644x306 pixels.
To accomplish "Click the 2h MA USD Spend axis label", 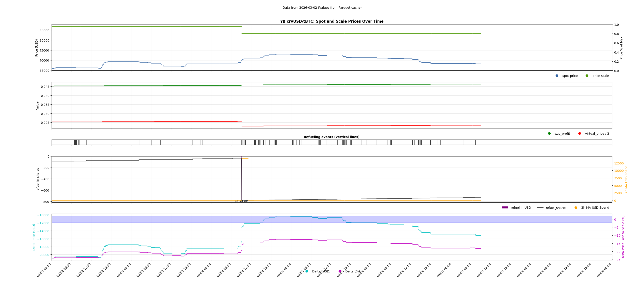I will (626, 180).
